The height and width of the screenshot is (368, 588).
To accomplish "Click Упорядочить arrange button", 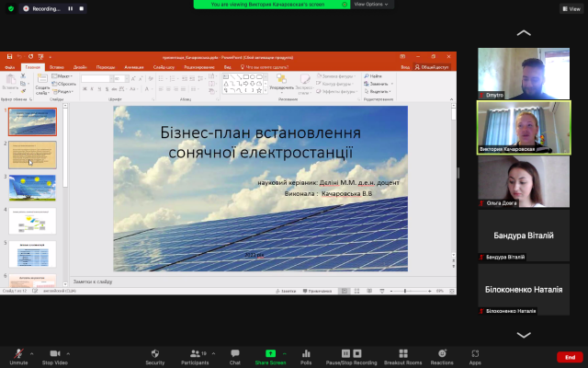I will (282, 84).
